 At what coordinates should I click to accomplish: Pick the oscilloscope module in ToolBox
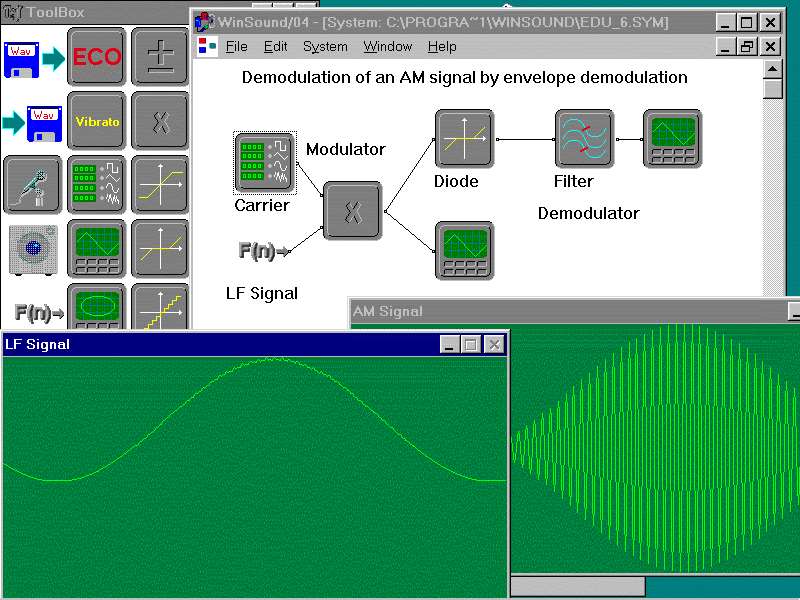(x=96, y=249)
